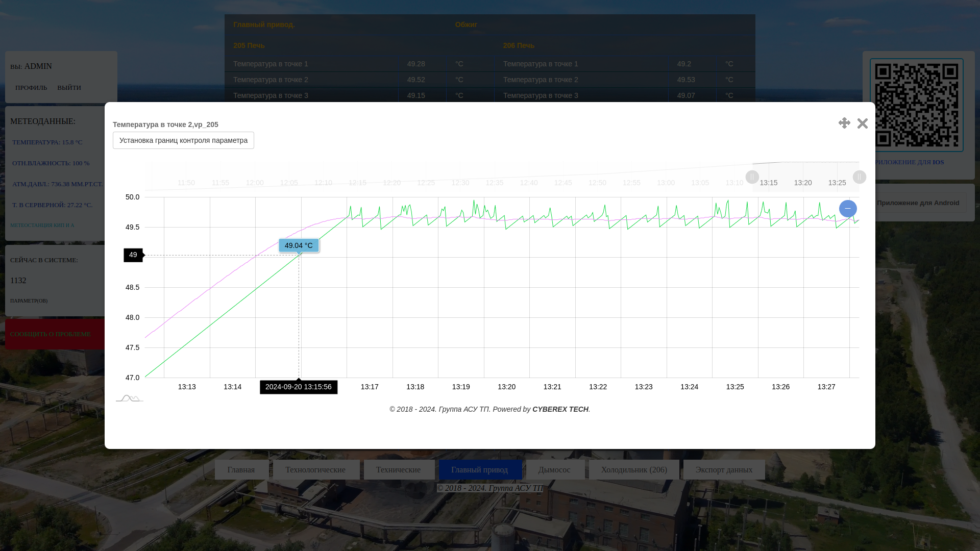Click the 49.04 °C chart tooltip
Viewport: 980px width, 551px height.
299,245
